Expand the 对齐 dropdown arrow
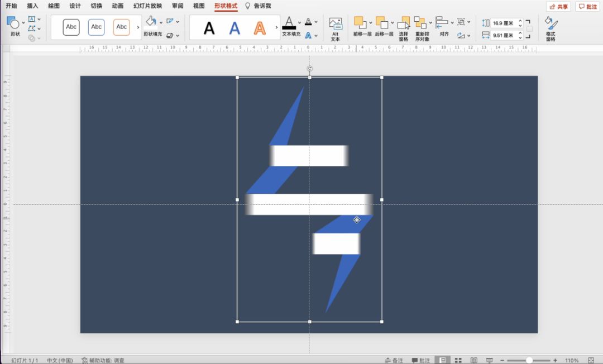Image resolution: width=603 pixels, height=364 pixels. point(452,23)
